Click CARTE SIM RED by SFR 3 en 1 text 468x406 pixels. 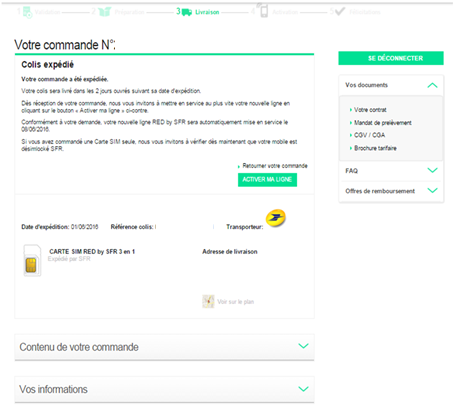coord(92,252)
